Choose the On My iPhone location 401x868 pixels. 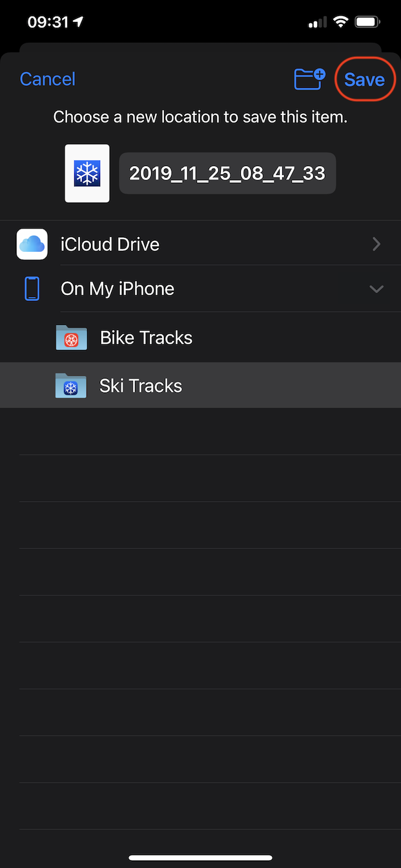tap(200, 289)
